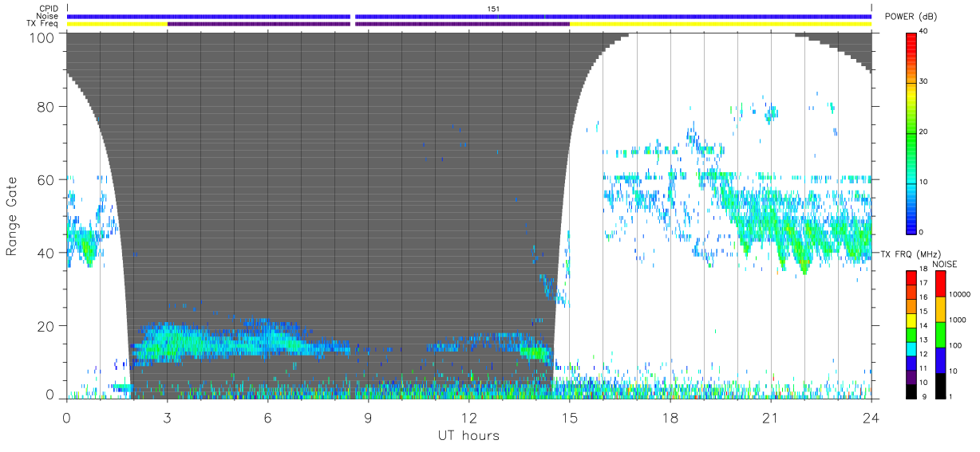
Task: Click the "14" tick on the TX FRQ legend
Action: click(924, 326)
